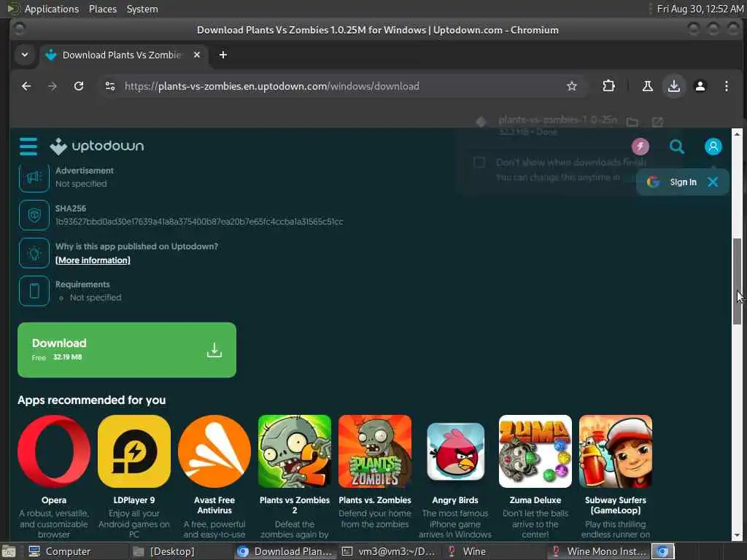Screen dimensions: 747x560
Task: Click the Requirements phone icon
Action: coord(34,291)
